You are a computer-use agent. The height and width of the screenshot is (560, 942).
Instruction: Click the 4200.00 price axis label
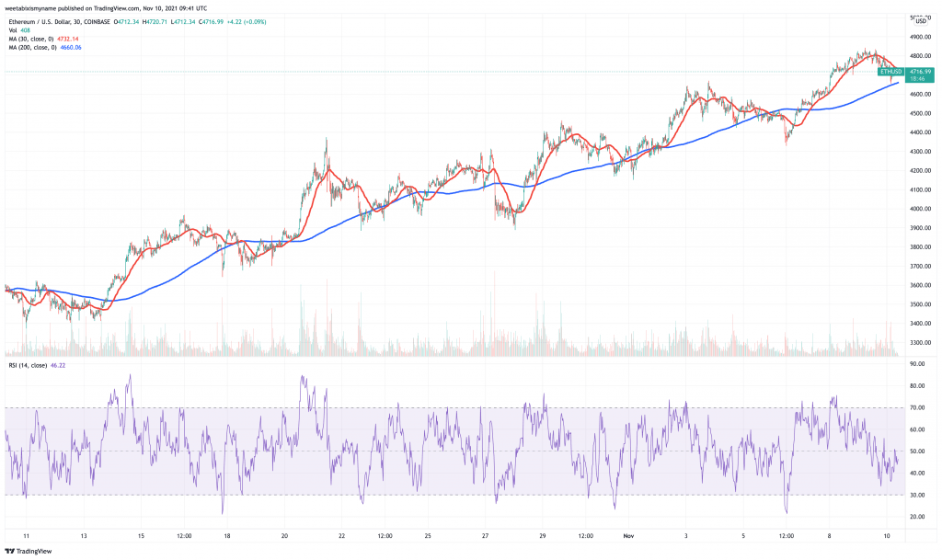[x=920, y=171]
